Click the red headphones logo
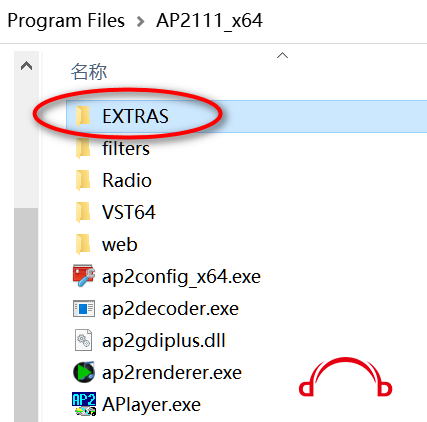 point(345,377)
